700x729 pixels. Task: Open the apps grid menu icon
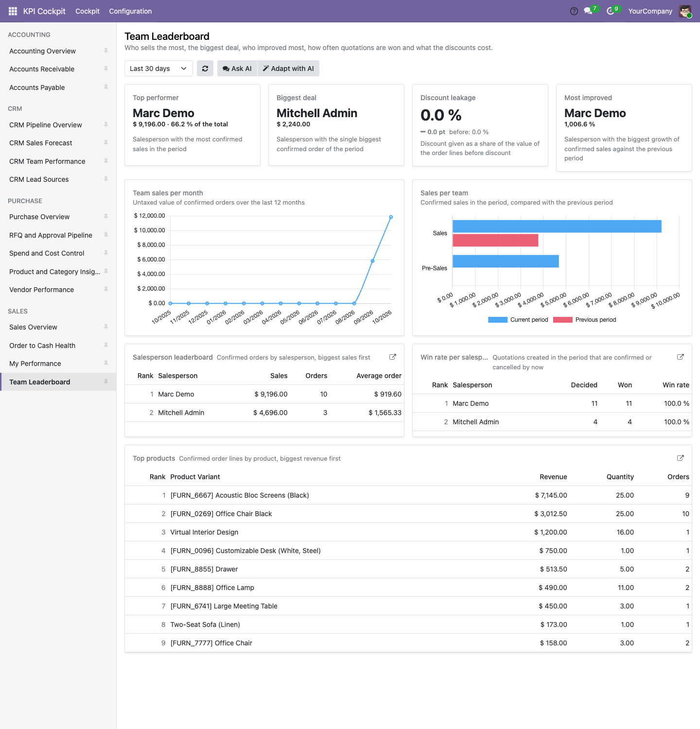click(13, 11)
